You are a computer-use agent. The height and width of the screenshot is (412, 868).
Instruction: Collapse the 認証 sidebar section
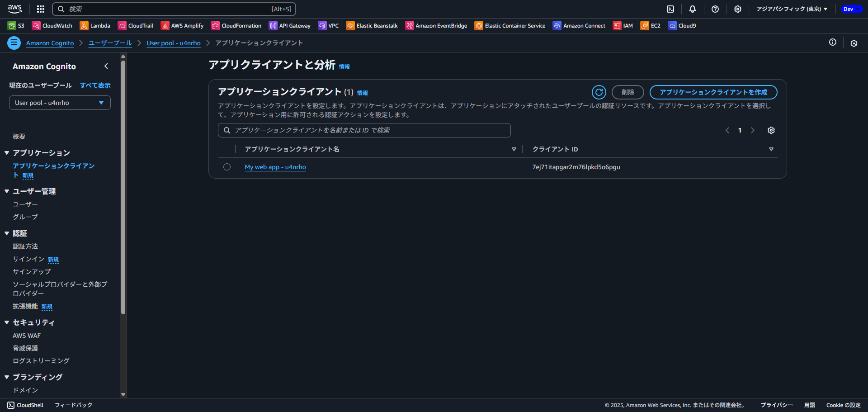(x=7, y=233)
